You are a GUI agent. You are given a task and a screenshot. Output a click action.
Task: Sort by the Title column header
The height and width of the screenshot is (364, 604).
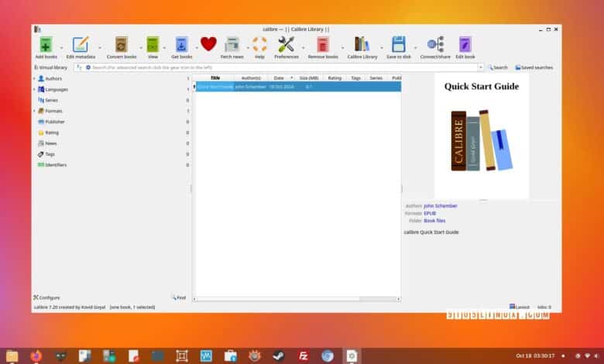coord(215,77)
